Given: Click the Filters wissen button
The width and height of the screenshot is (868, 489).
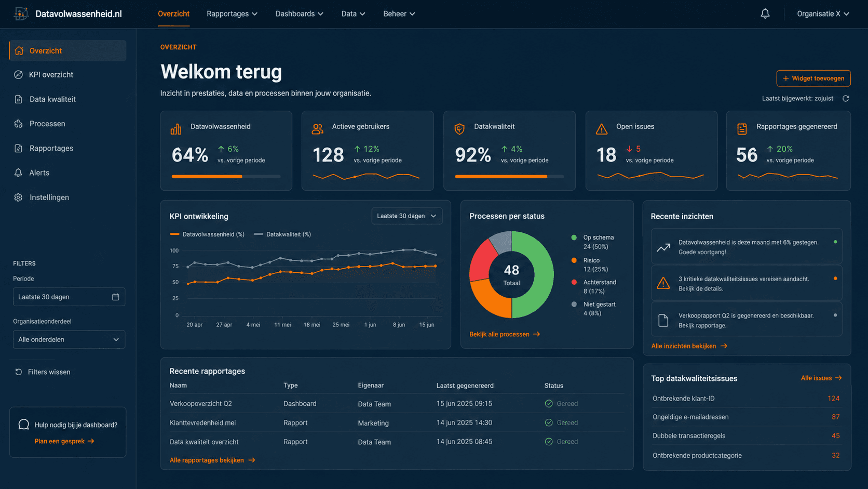Looking at the screenshot, I should [43, 372].
